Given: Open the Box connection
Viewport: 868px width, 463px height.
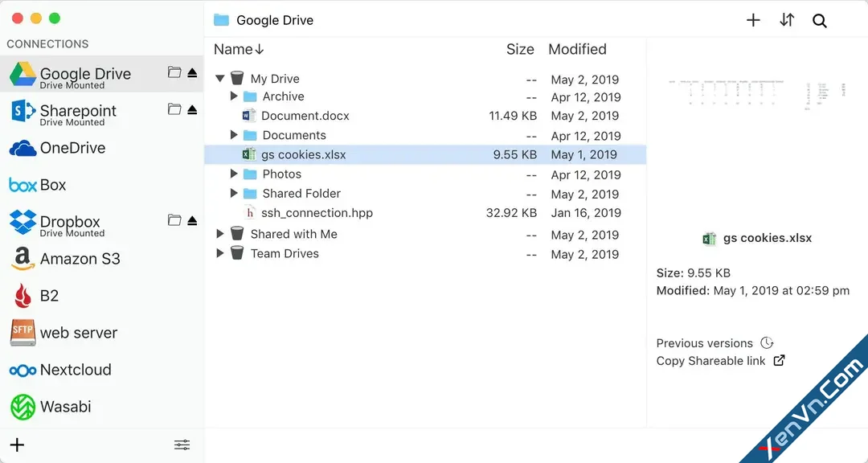Looking at the screenshot, I should pos(102,185).
